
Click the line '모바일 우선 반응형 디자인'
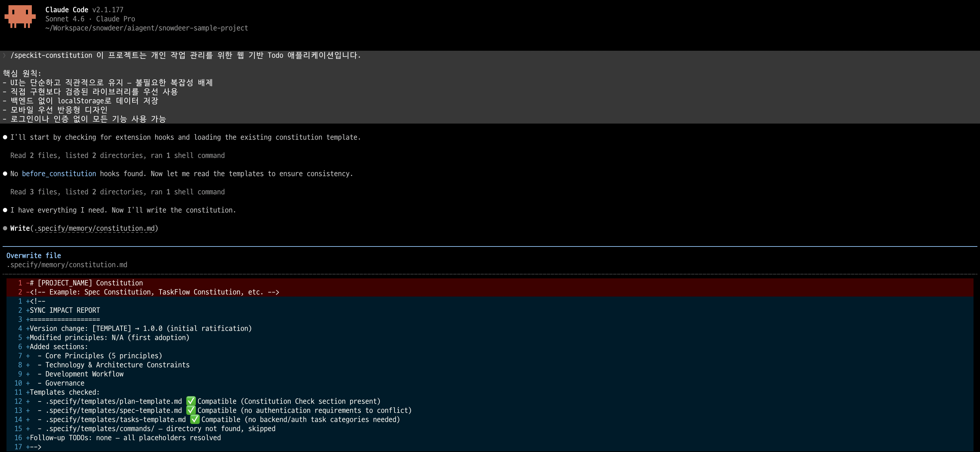point(55,110)
